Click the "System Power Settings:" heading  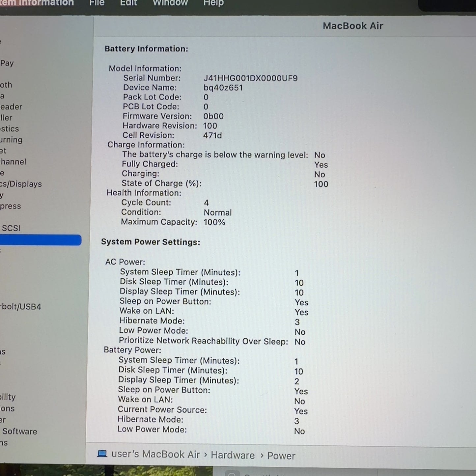point(151,242)
